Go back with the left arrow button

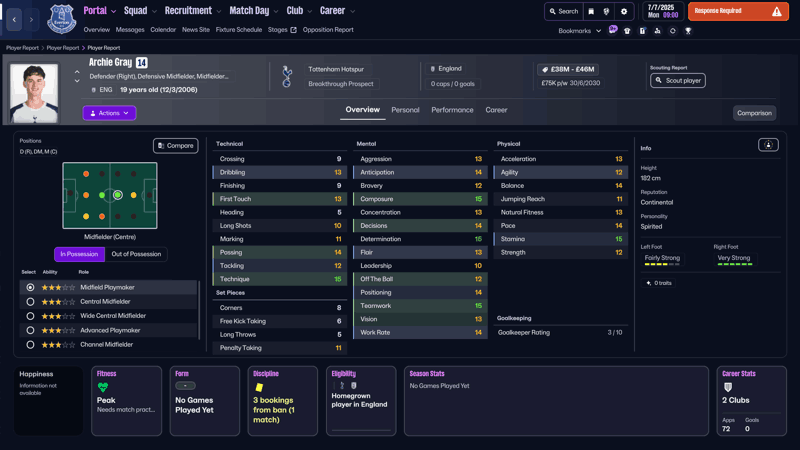click(x=14, y=19)
